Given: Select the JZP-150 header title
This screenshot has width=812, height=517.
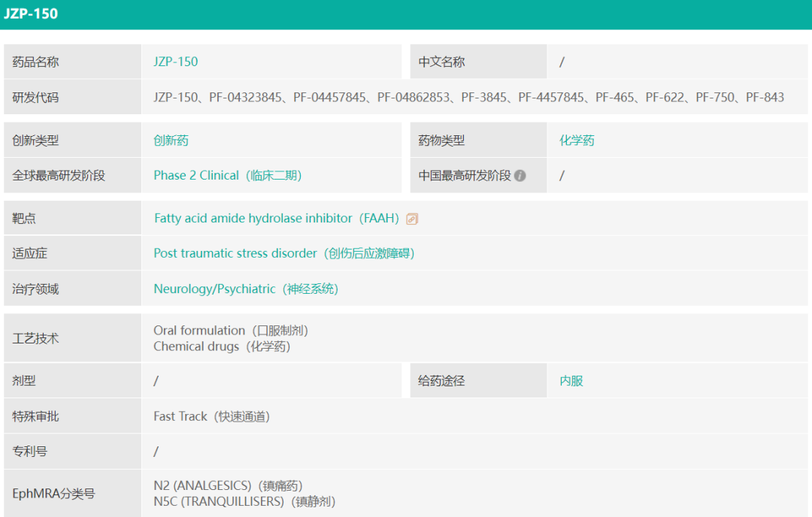Looking at the screenshot, I should coord(31,14).
